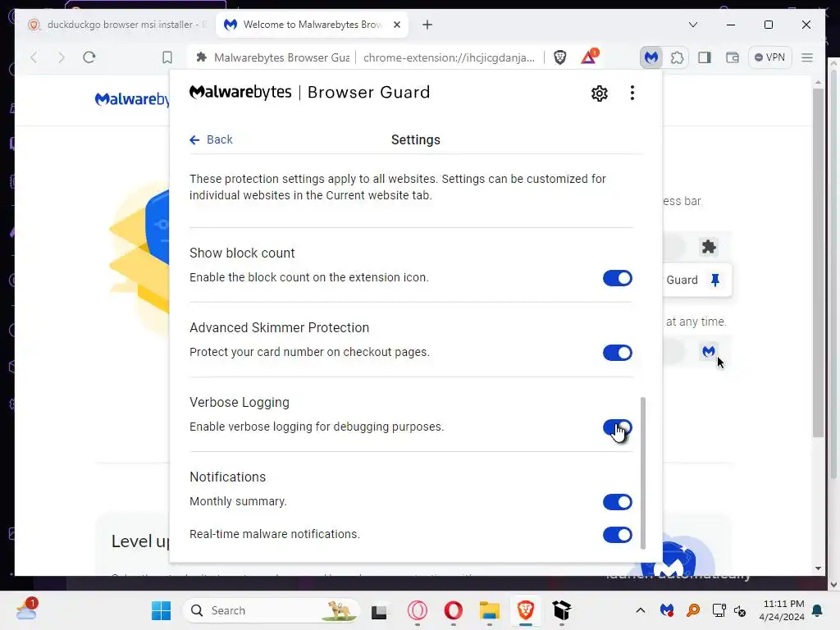The width and height of the screenshot is (840, 630).
Task: Close the Welcome to Malwarebytes tab
Action: 397,25
